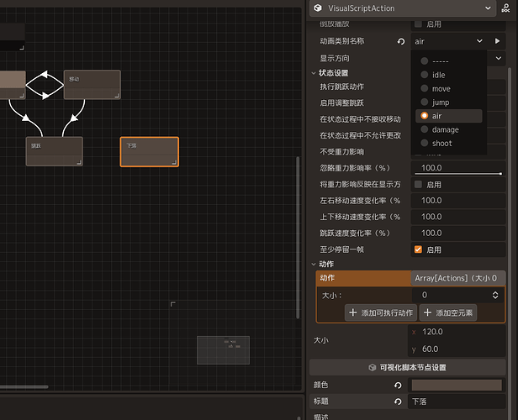Click the node color swatch
This screenshot has height=420, width=518.
click(457, 385)
